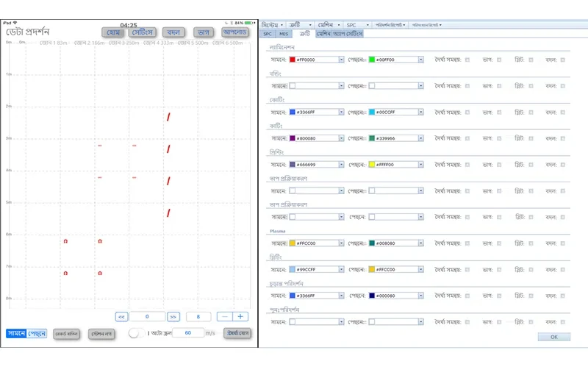This screenshot has width=588, height=375.
Task: Go to previous page with << button
Action: [121, 317]
